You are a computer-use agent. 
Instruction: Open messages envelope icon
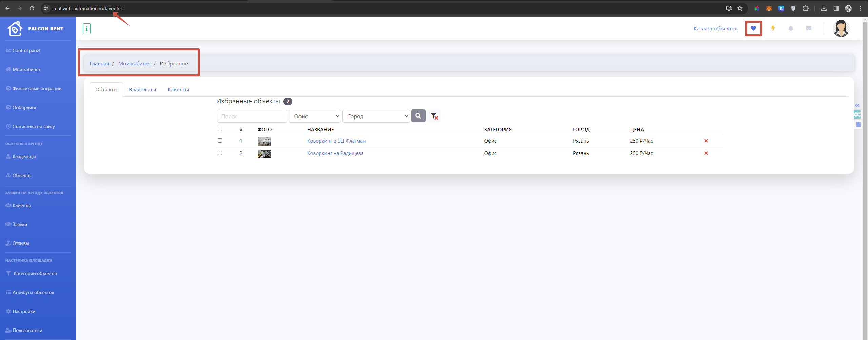(808, 28)
